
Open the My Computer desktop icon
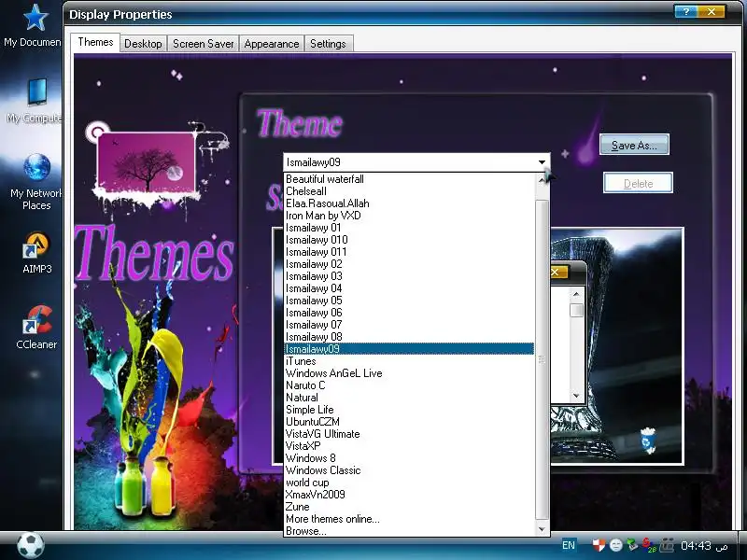click(35, 99)
